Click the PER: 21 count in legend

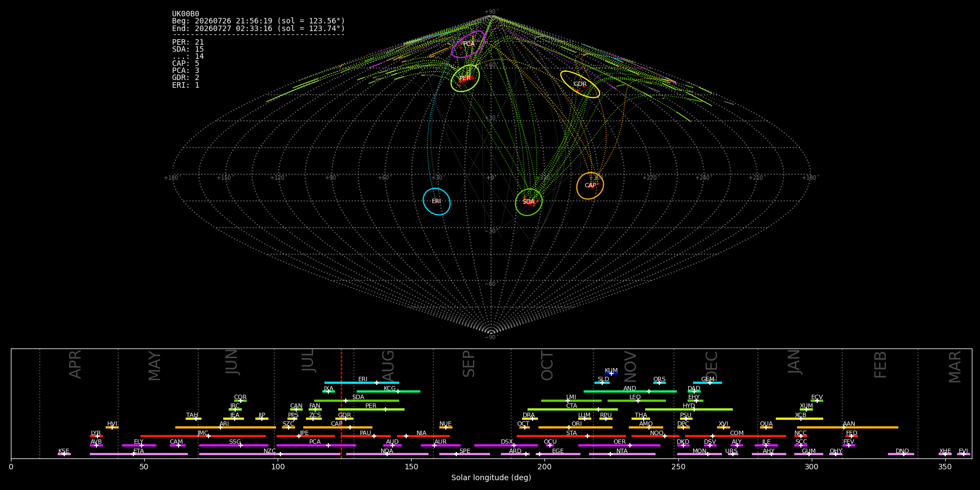point(188,42)
